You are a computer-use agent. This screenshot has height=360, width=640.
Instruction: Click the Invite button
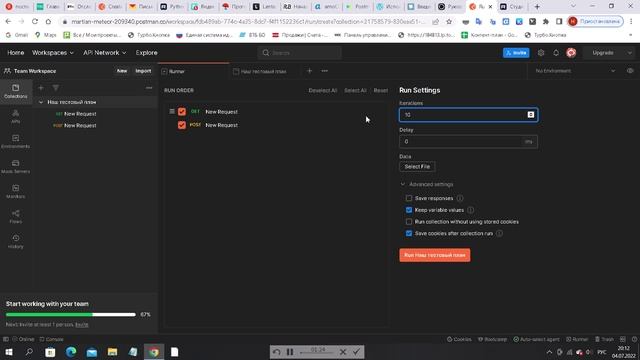516,53
